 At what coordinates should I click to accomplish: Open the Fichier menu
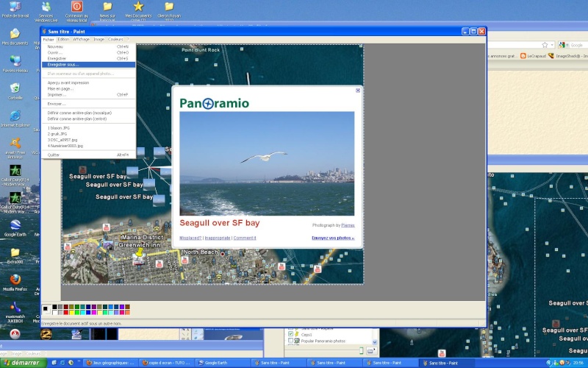[49, 40]
